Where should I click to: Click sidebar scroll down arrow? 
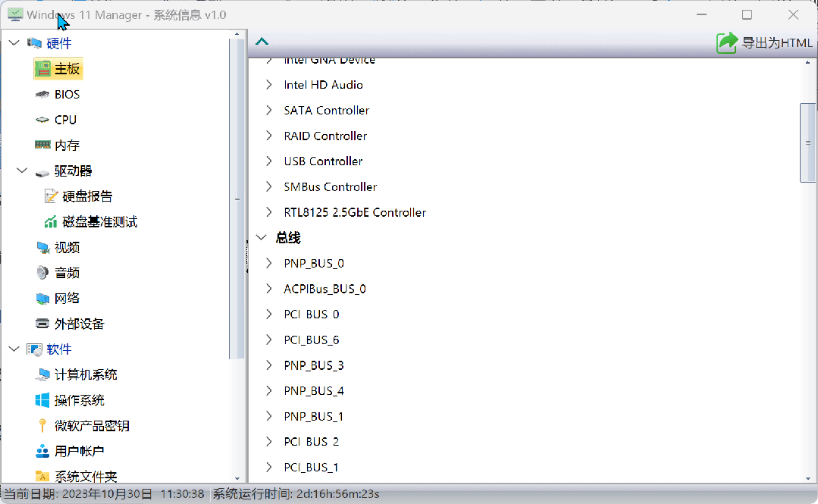click(x=237, y=478)
